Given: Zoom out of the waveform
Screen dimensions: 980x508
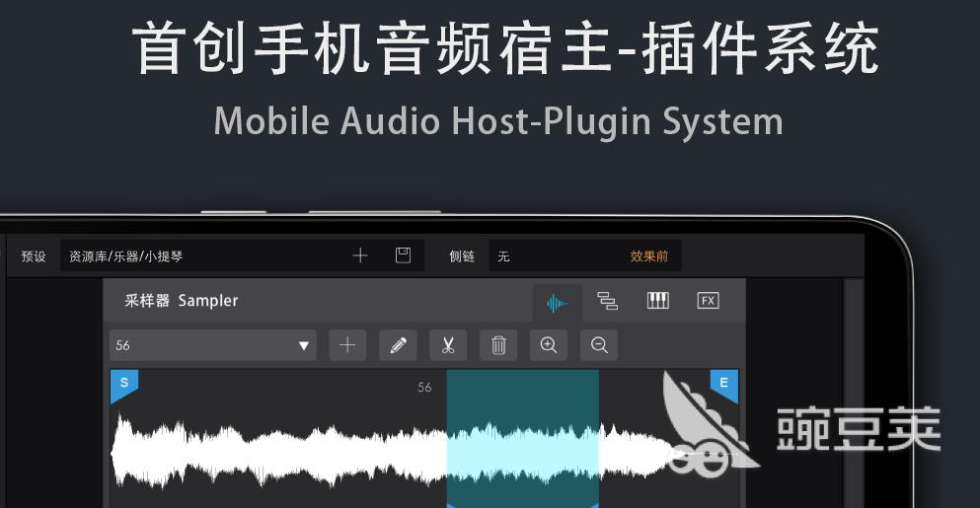Looking at the screenshot, I should coord(599,345).
